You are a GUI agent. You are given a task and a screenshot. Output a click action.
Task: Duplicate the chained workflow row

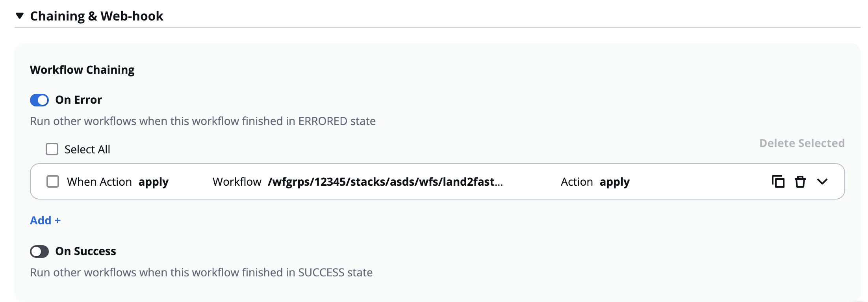[778, 182]
